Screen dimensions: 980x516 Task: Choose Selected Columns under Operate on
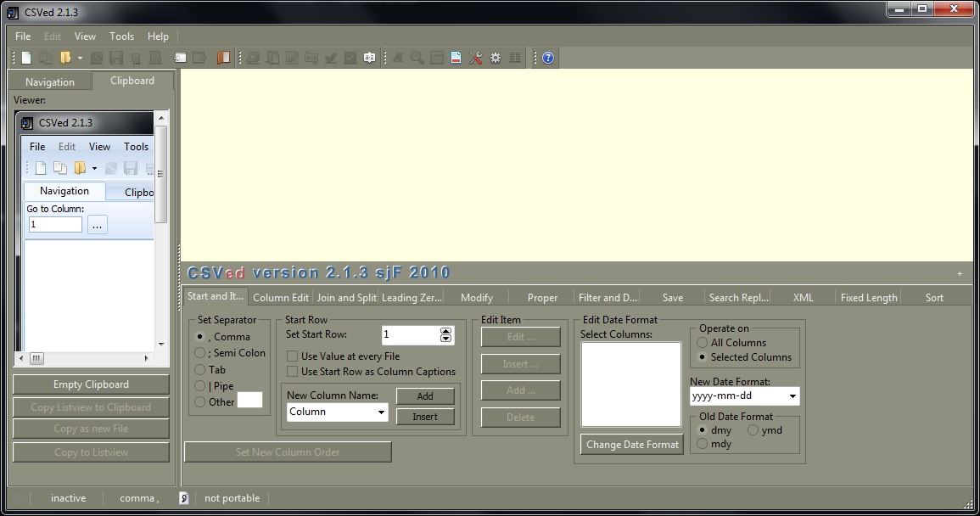pyautogui.click(x=702, y=357)
